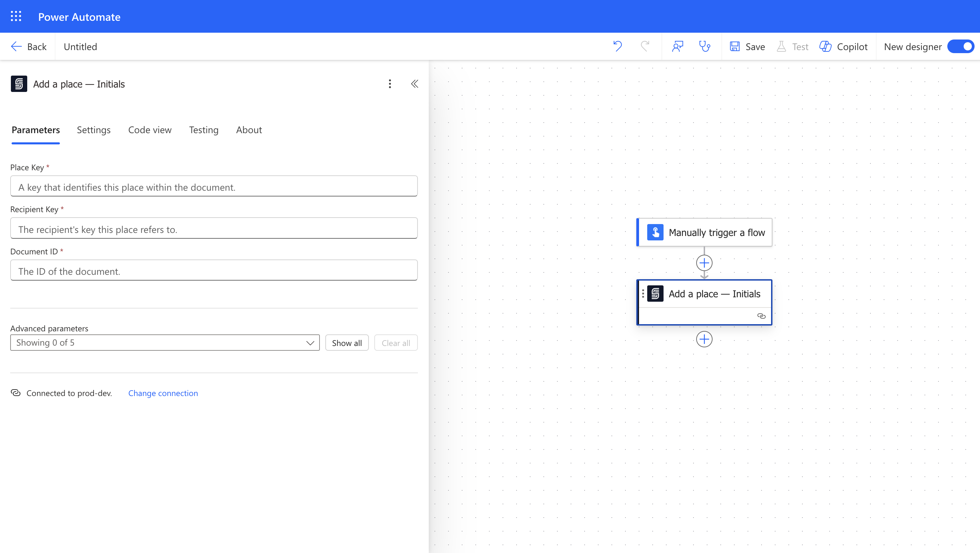Click the Show all button
Screen dimensions: 980x553
[347, 343]
